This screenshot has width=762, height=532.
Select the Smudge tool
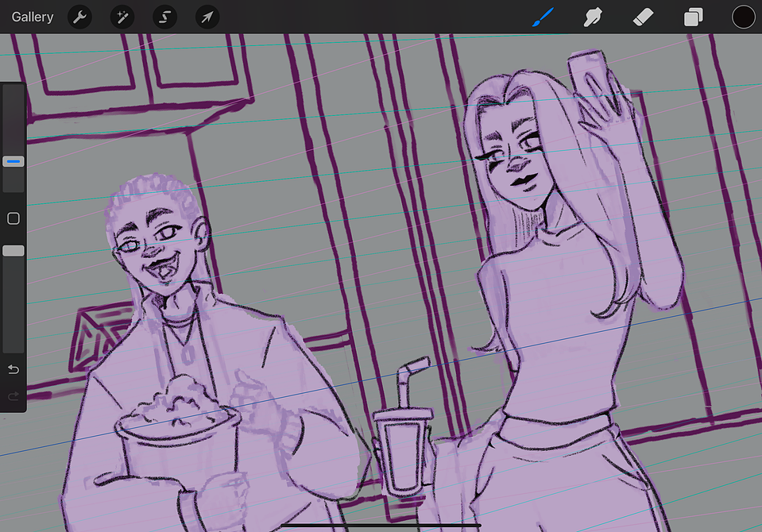click(x=593, y=17)
